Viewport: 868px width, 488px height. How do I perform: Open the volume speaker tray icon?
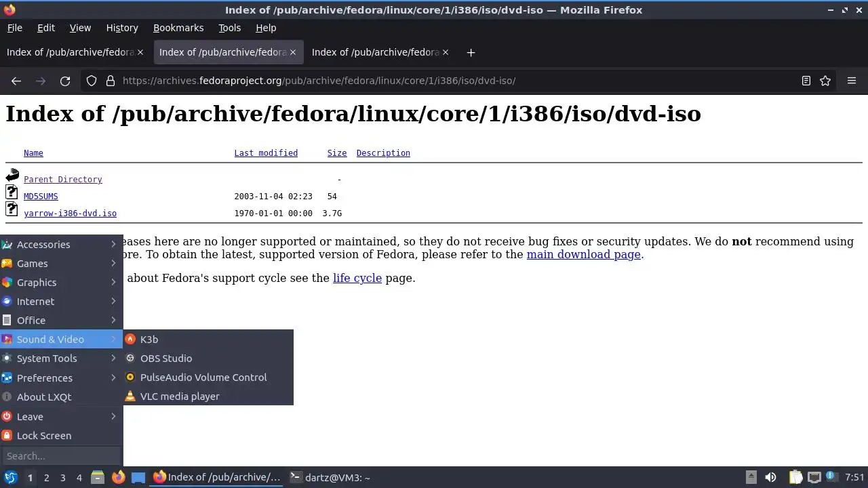[770, 477]
